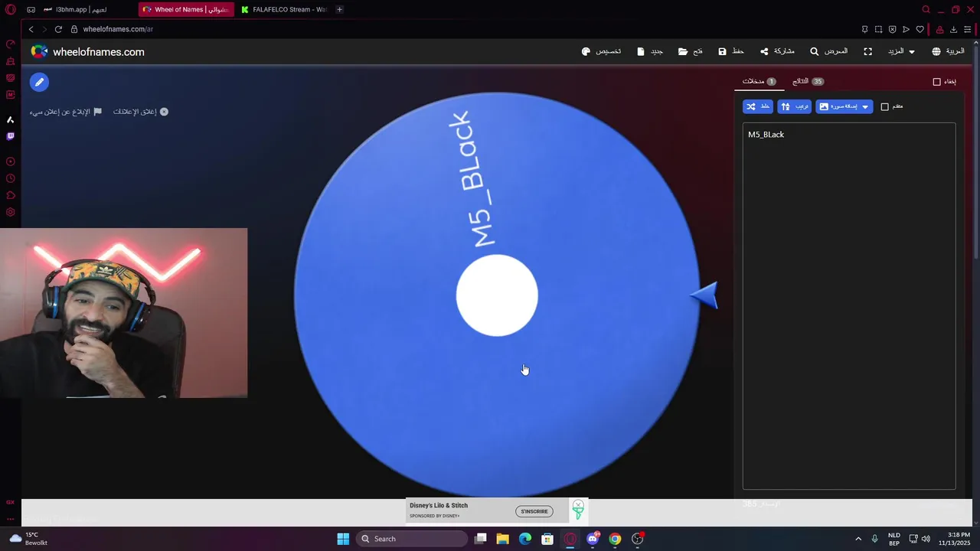Image resolution: width=980 pixels, height=551 pixels.
Task: Go back in browser history
Action: [31, 29]
